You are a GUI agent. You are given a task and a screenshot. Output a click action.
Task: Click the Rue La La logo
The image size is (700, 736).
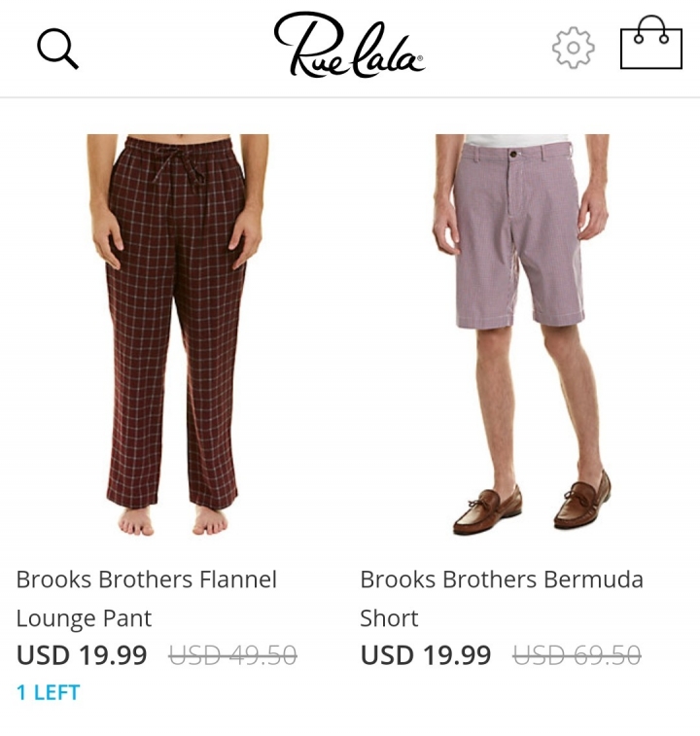point(349,46)
